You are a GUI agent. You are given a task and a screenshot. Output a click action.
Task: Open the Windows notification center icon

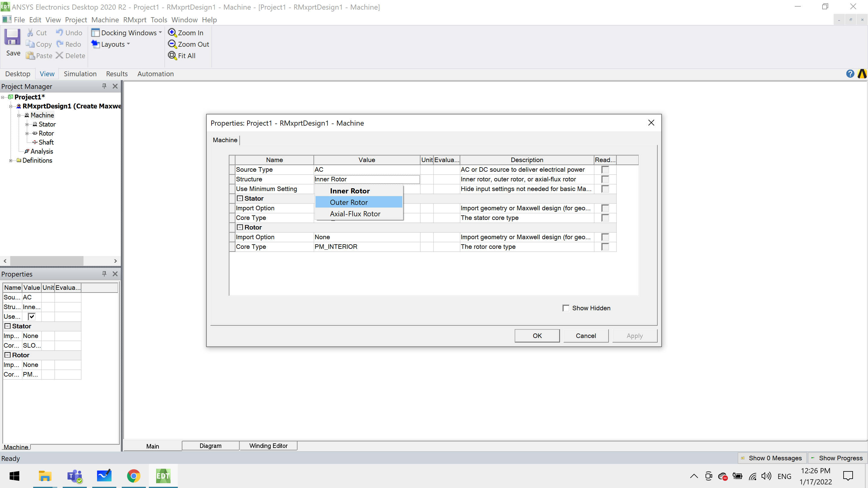[848, 476]
